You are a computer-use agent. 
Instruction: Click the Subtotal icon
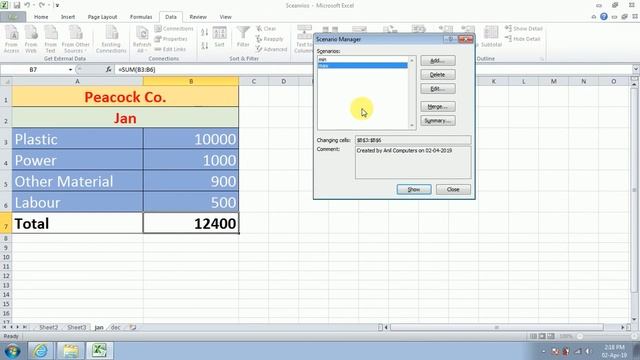[x=491, y=37]
